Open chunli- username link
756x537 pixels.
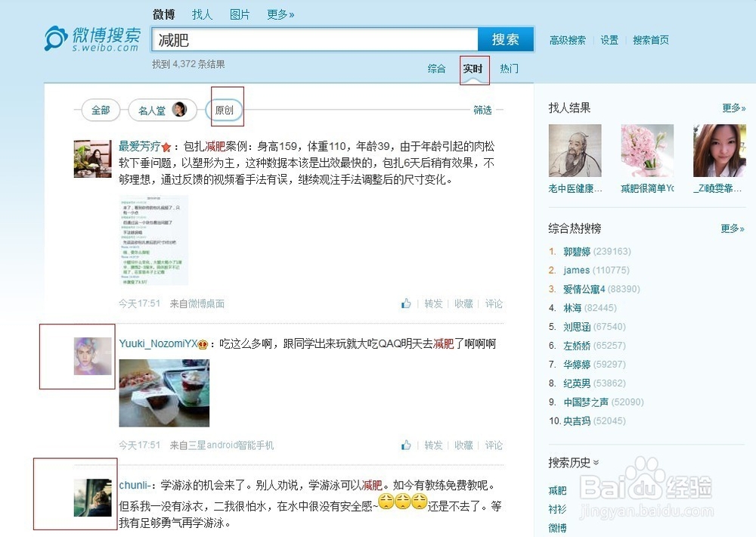[137, 485]
